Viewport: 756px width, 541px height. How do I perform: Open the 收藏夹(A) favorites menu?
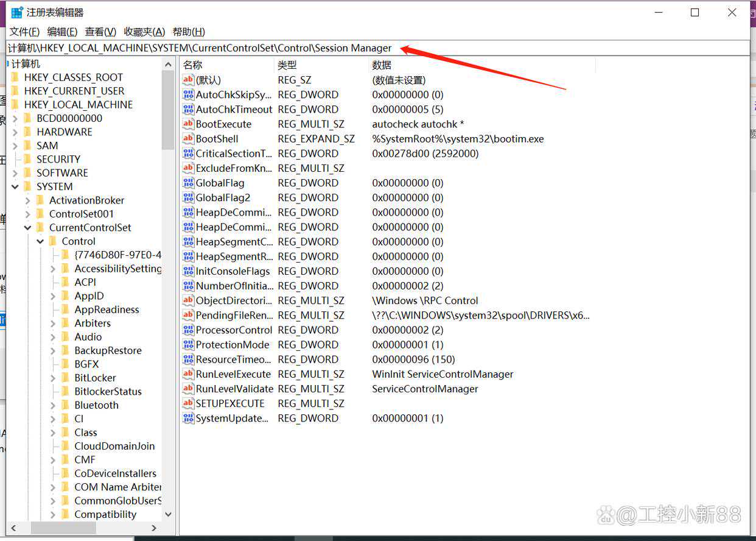coord(144,32)
